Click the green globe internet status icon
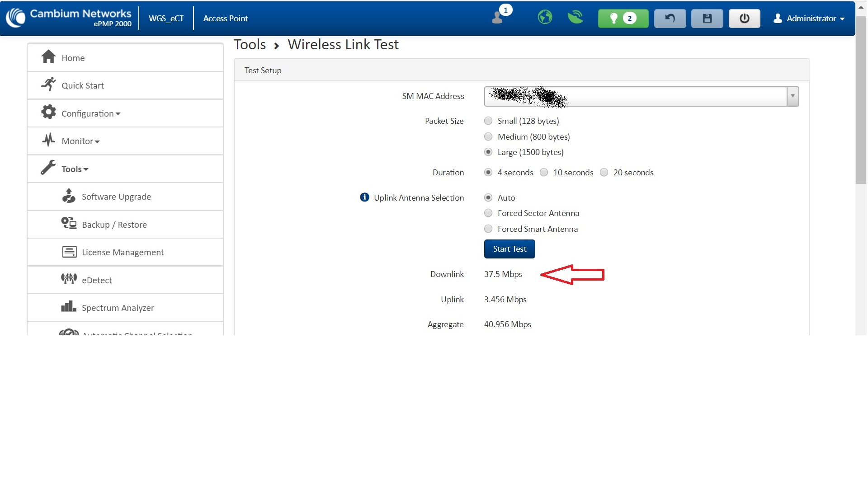868x488 pixels. (x=545, y=18)
